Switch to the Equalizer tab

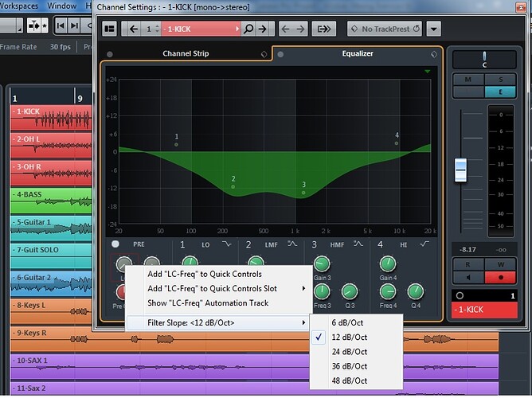point(358,53)
